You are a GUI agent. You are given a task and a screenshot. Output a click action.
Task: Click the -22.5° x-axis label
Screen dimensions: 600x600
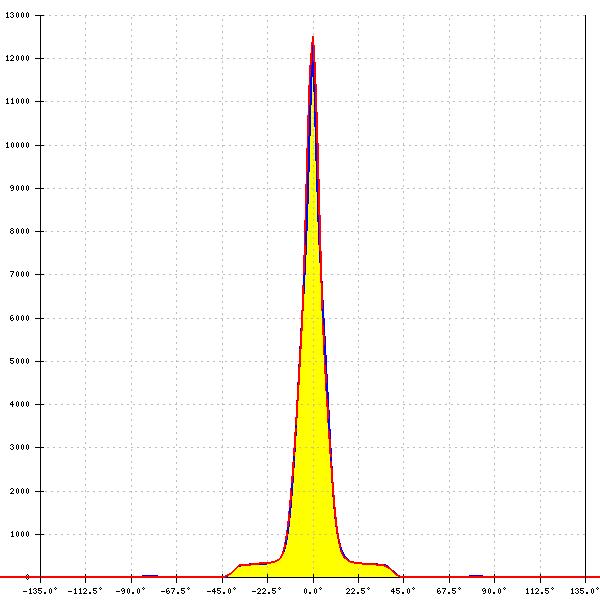(267, 590)
